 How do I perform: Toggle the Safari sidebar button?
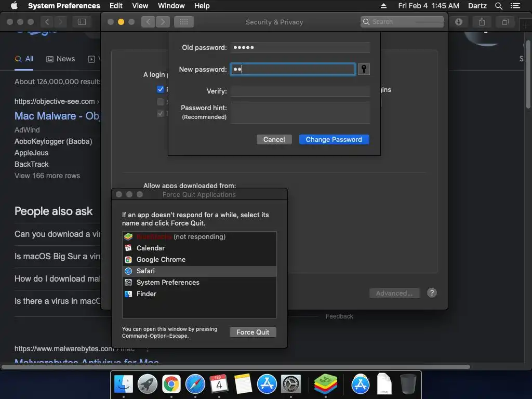click(82, 22)
